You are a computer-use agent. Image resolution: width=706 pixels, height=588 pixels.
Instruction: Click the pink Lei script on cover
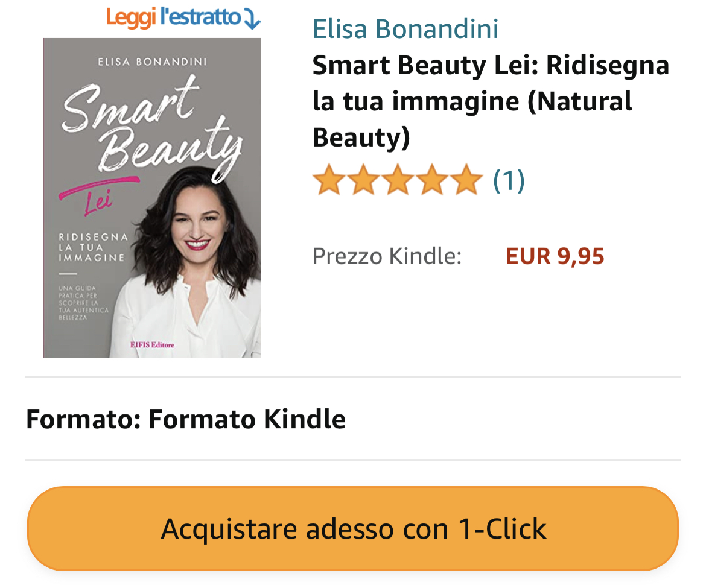99,201
